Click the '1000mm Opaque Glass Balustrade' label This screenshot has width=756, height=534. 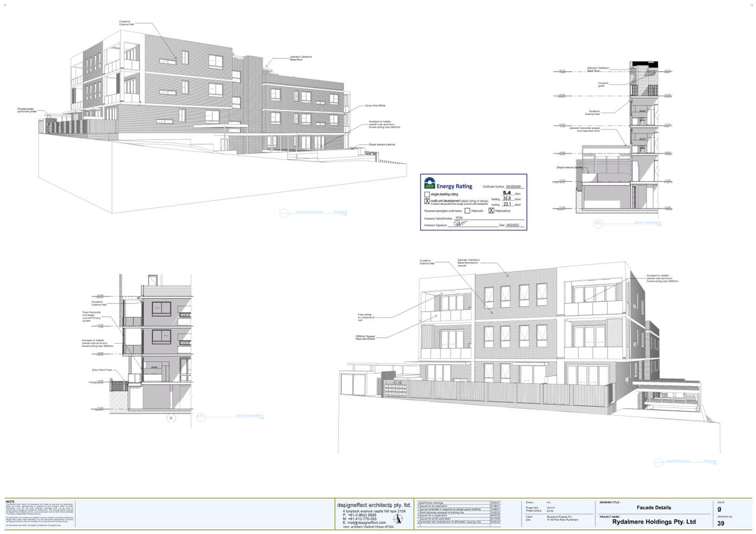365,338
